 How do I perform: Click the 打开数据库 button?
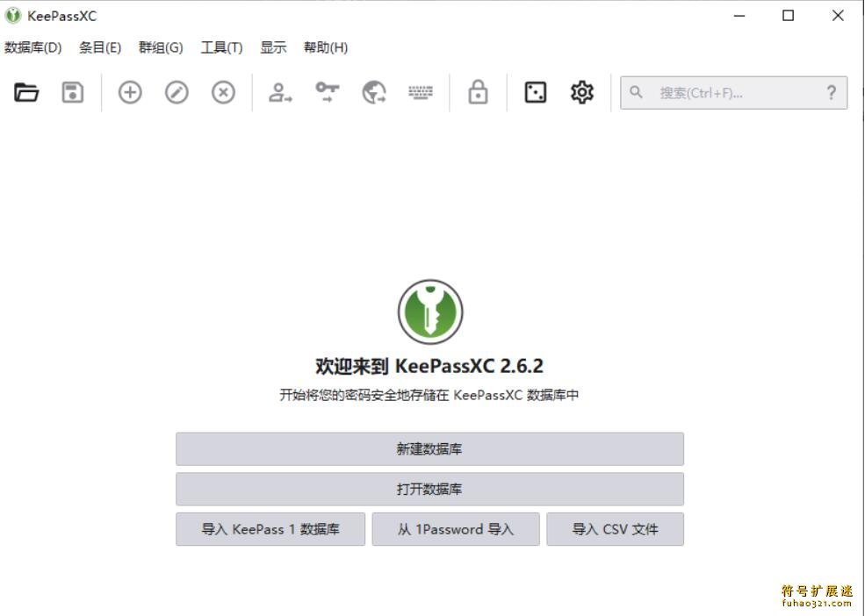tap(429, 489)
